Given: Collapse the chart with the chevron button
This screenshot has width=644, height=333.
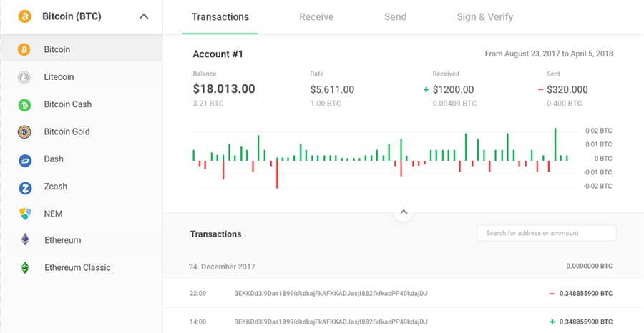Looking at the screenshot, I should 403,212.
